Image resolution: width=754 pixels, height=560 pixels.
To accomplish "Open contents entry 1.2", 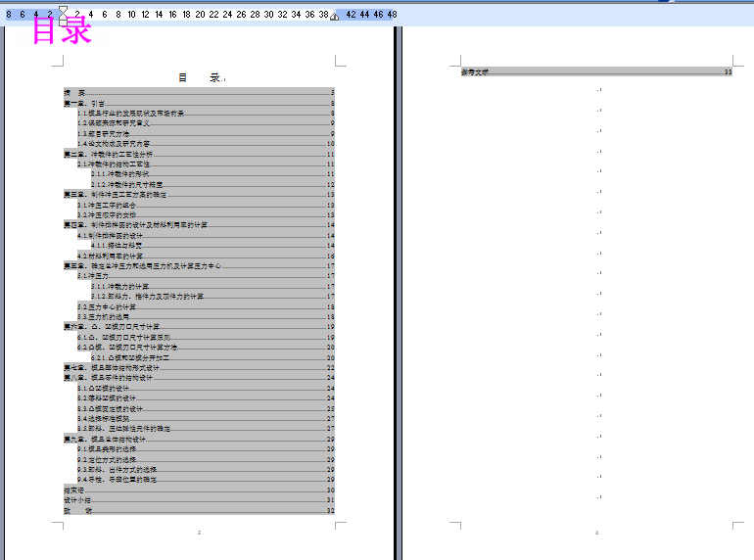I will (206, 123).
